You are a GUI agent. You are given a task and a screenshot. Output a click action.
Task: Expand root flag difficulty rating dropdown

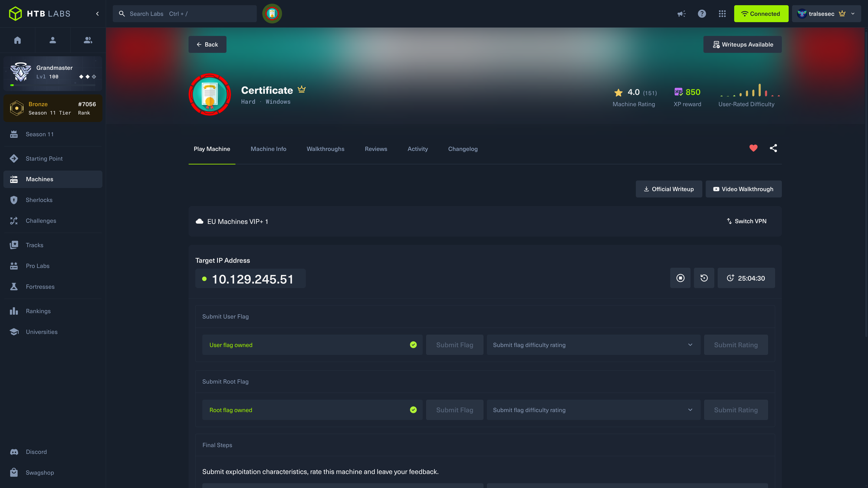pos(593,410)
